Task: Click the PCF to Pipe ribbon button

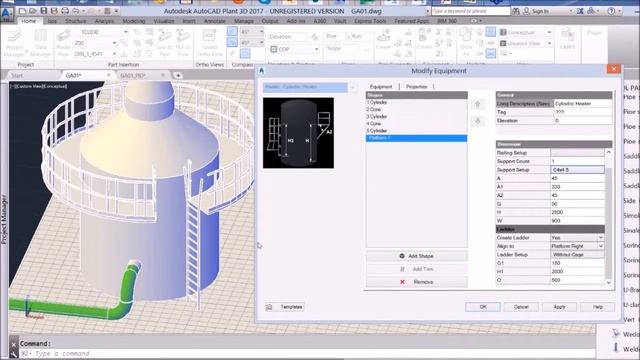Action: [x=183, y=43]
